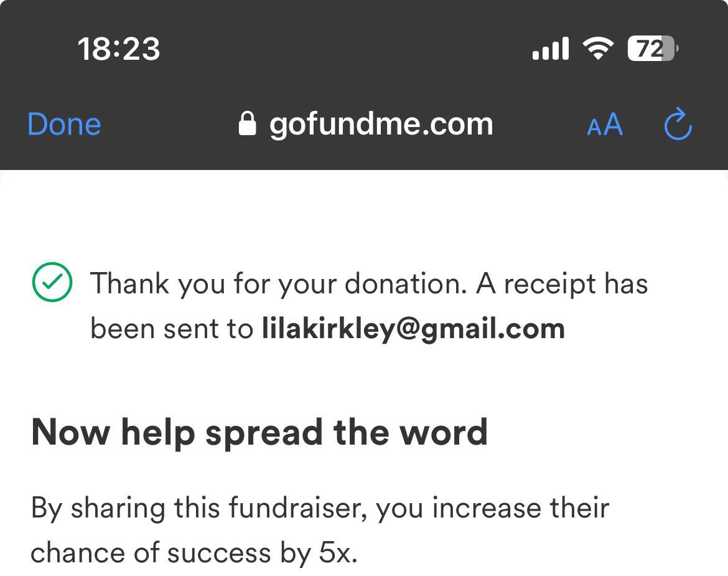
Task: Open the AA text size menu
Action: click(604, 125)
